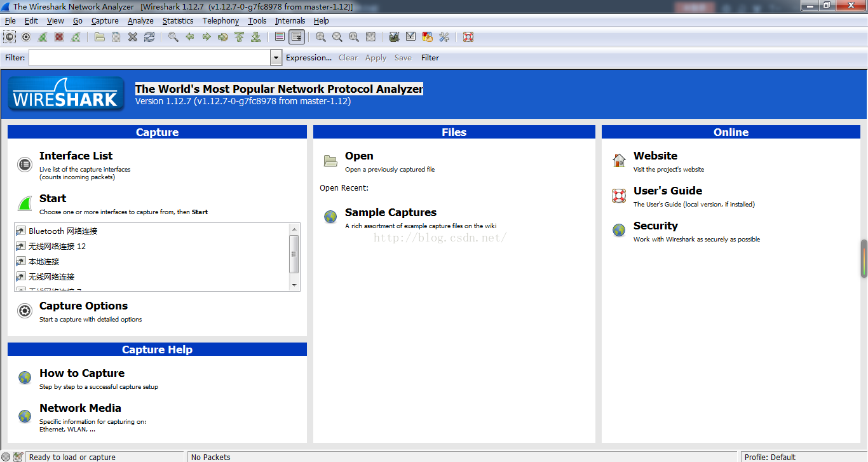Open capture options from the toolbar
This screenshot has height=462, width=868.
coord(26,37)
